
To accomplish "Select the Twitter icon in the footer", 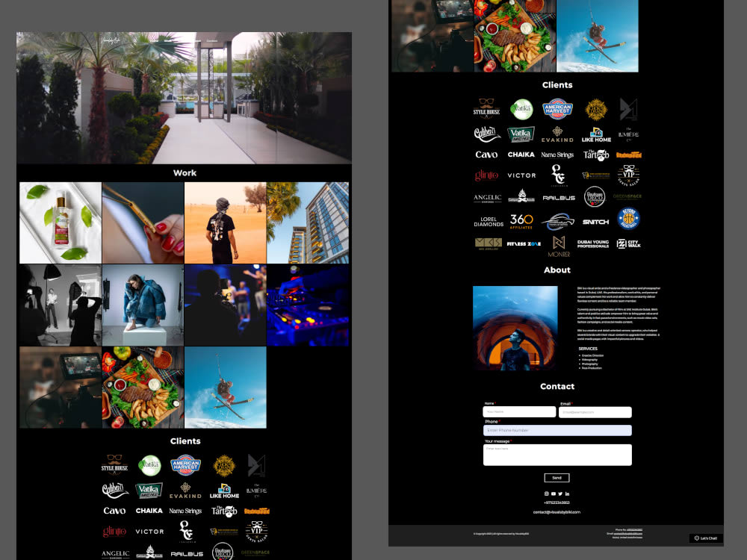I will (x=560, y=494).
